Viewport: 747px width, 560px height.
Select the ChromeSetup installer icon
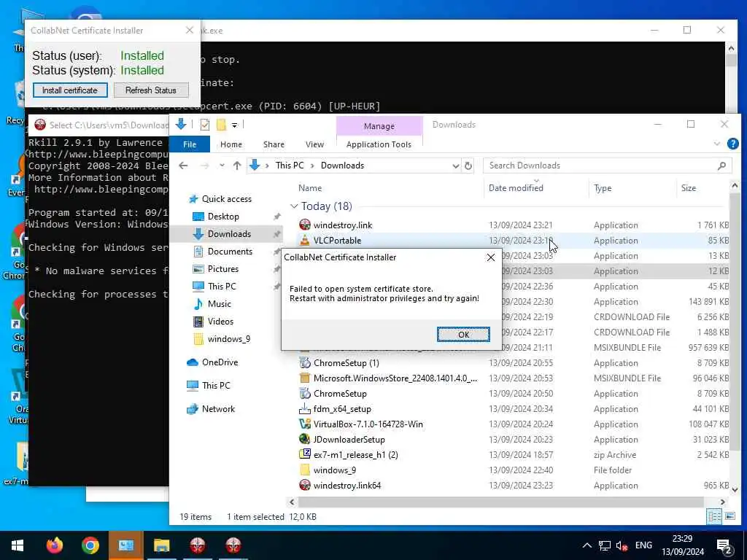pyautogui.click(x=305, y=393)
